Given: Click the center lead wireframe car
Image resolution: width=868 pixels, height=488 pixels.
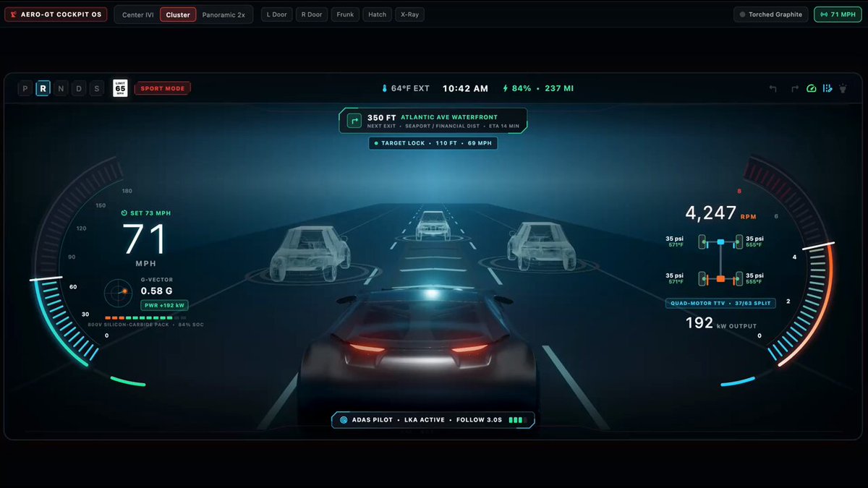Looking at the screenshot, I should click(433, 226).
